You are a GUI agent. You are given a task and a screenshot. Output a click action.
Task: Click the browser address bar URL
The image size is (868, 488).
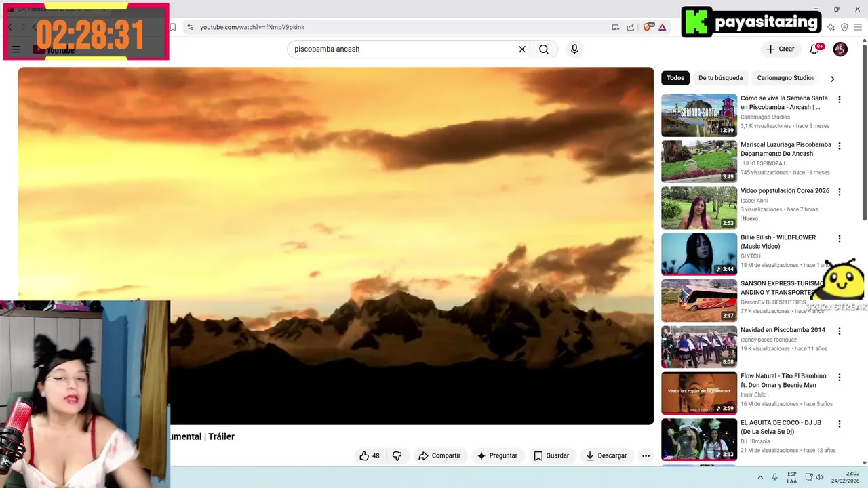pos(252,27)
